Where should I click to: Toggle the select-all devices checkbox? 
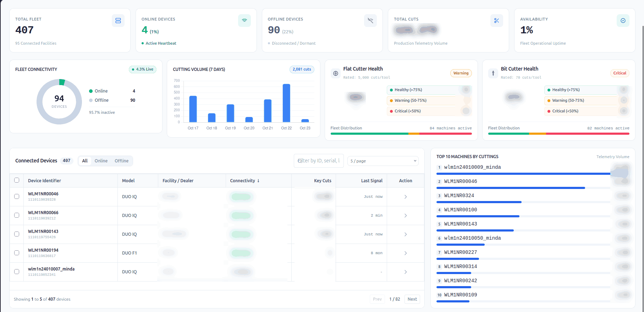click(x=17, y=180)
